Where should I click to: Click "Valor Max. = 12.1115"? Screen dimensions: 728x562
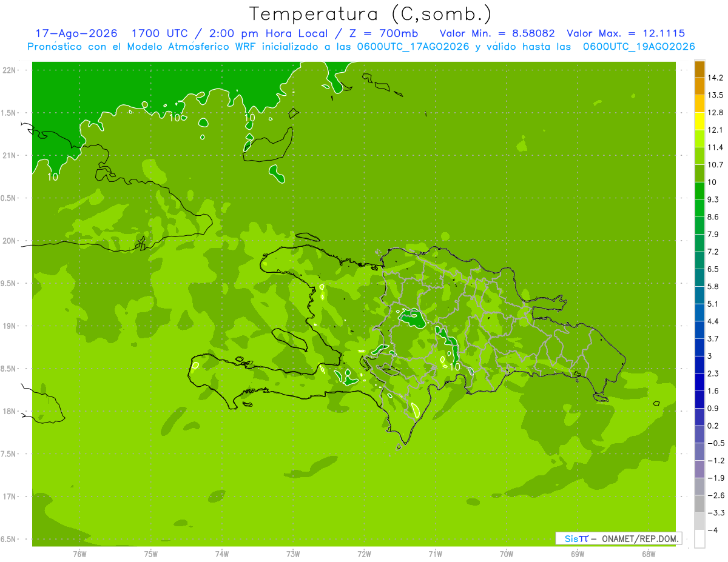coord(626,33)
